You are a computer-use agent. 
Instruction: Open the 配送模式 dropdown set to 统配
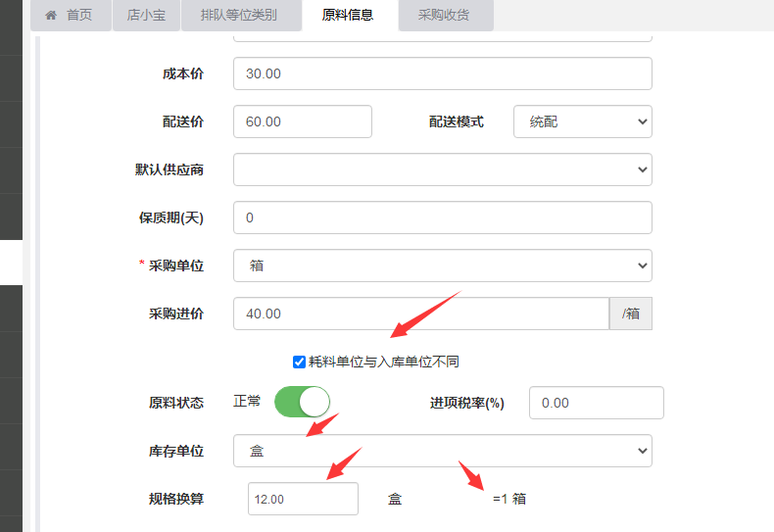click(x=582, y=121)
